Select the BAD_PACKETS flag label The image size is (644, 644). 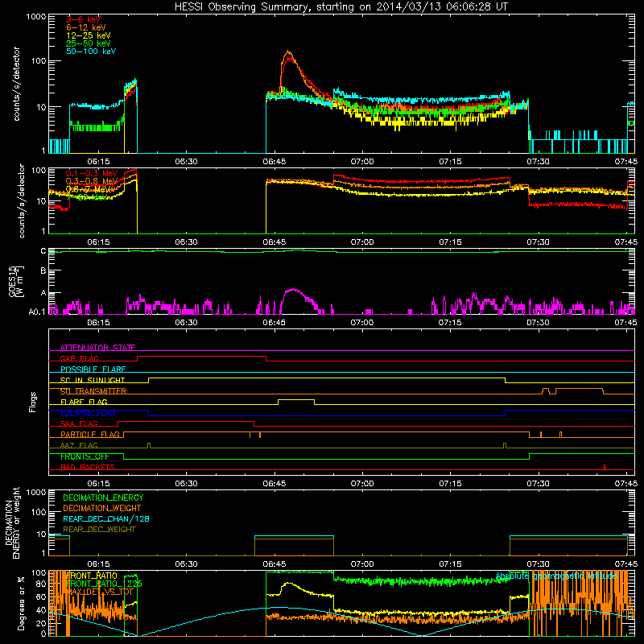click(x=88, y=467)
